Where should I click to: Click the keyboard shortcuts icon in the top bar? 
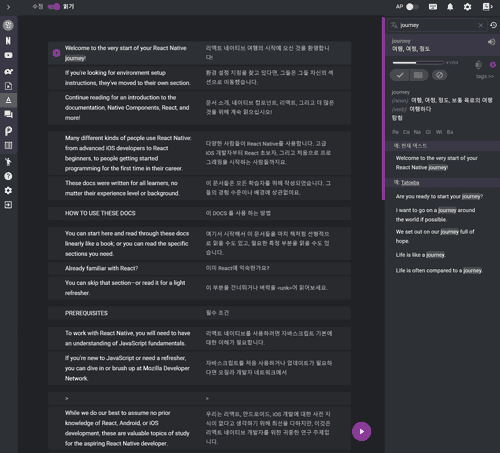pyautogui.click(x=433, y=7)
